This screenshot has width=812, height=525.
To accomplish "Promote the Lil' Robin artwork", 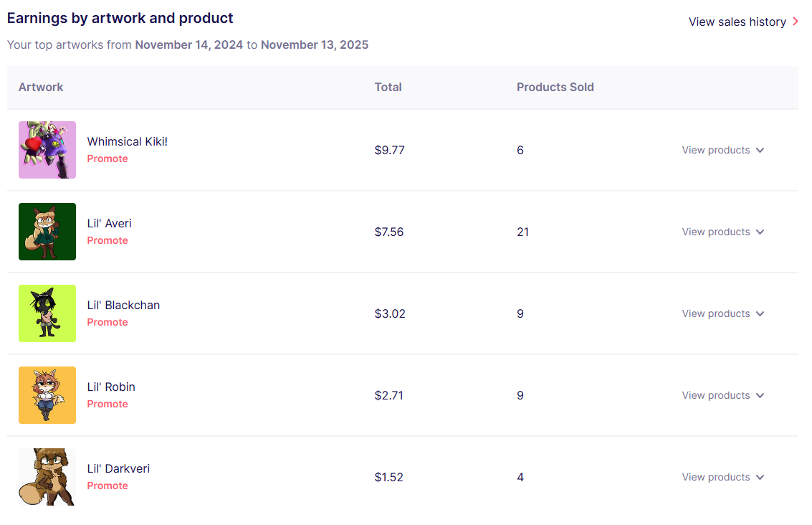I will [108, 404].
